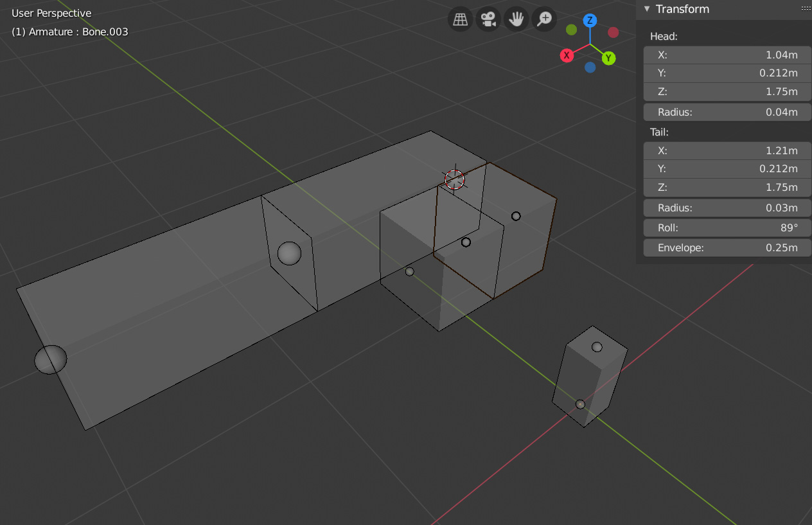Adjust the Head Radius value
This screenshot has width=812, height=525.
pyautogui.click(x=727, y=112)
